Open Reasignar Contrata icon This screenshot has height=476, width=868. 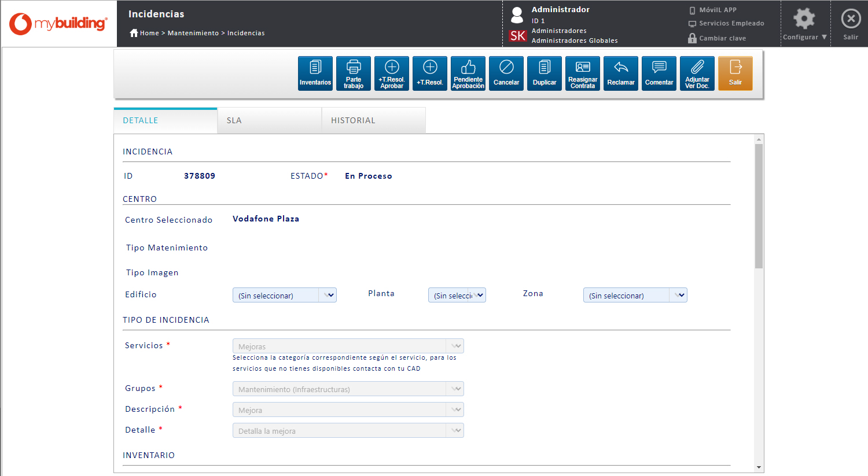coord(583,73)
